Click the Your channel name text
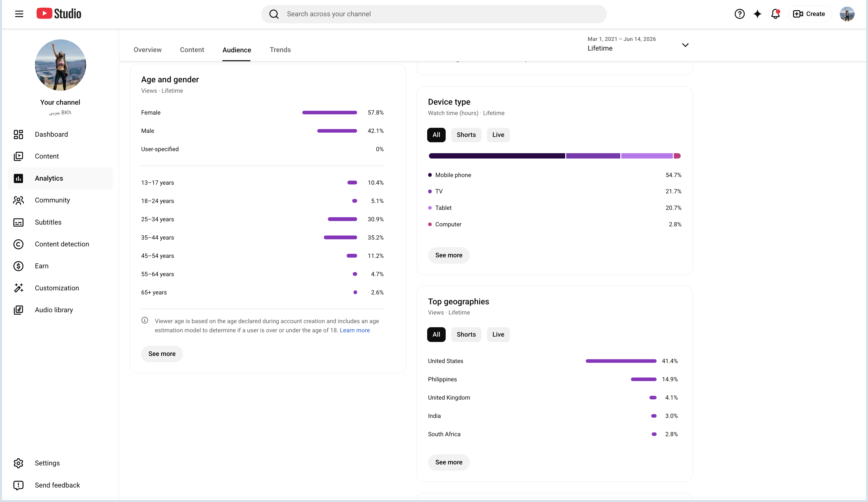Screen dimensions: 868x502 pos(60,102)
